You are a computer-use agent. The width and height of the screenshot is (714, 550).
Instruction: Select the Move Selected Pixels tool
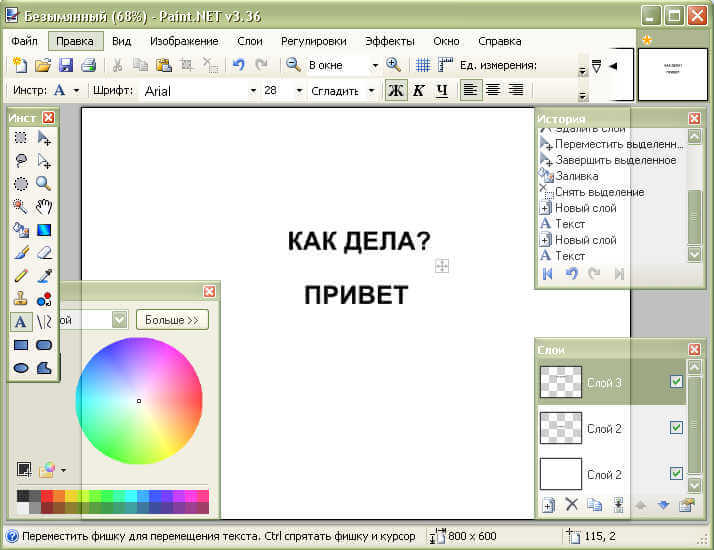(44, 138)
